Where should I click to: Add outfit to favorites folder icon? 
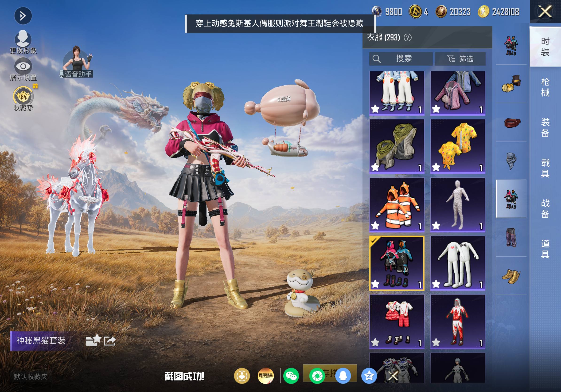(93, 340)
